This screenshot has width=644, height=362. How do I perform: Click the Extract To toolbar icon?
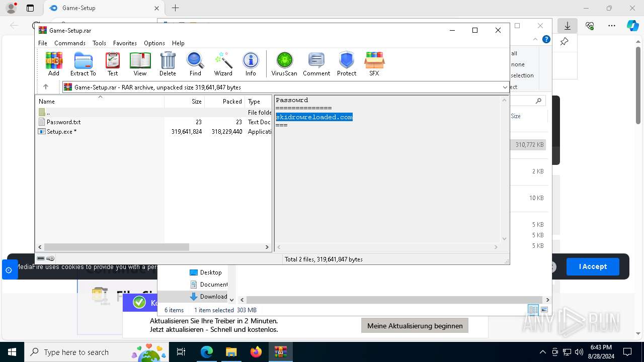[x=83, y=64]
